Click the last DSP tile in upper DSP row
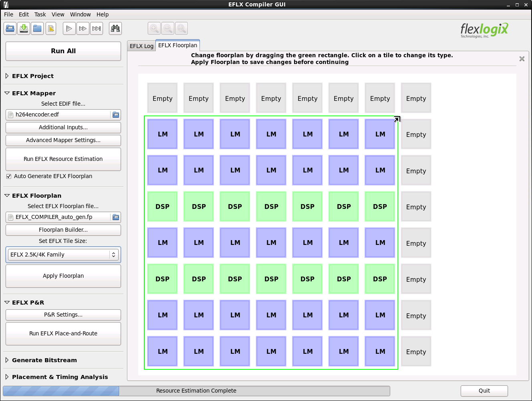This screenshot has height=401, width=532. pyautogui.click(x=380, y=207)
